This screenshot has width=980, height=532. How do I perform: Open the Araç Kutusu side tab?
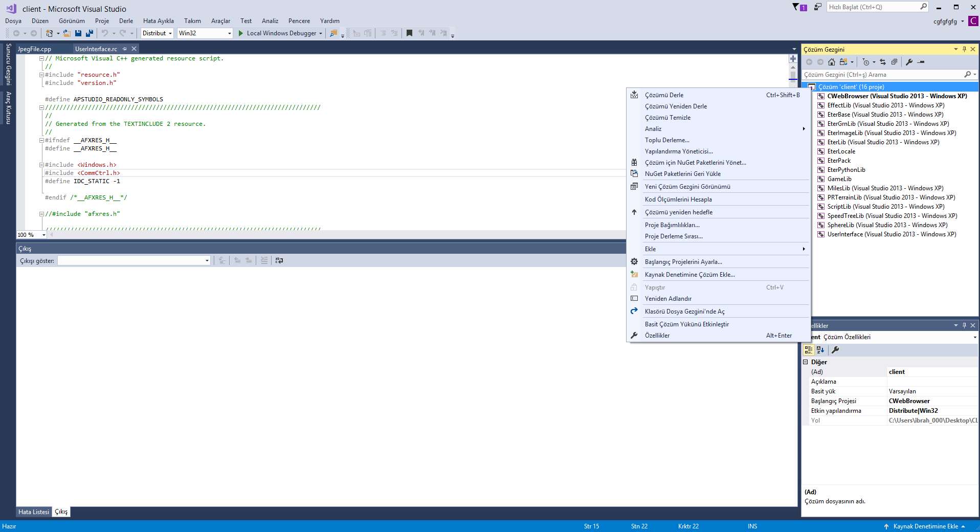pyautogui.click(x=8, y=107)
